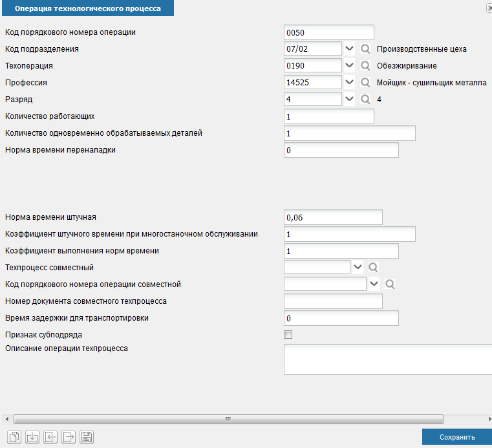The width and height of the screenshot is (492, 448).
Task: Click the scrollbar left arrow
Action: click(7, 419)
